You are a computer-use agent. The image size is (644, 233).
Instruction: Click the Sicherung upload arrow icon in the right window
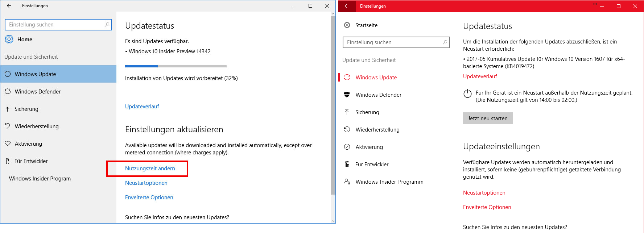coord(347,112)
